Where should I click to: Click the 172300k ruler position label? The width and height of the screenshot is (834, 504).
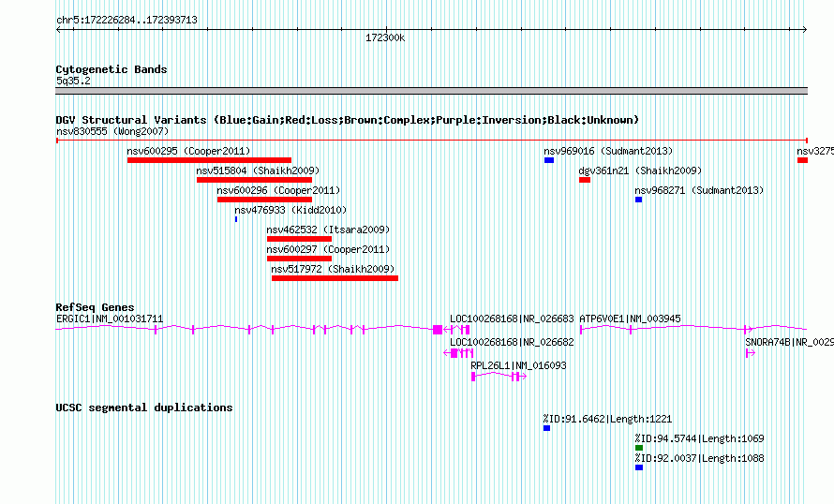click(x=385, y=38)
